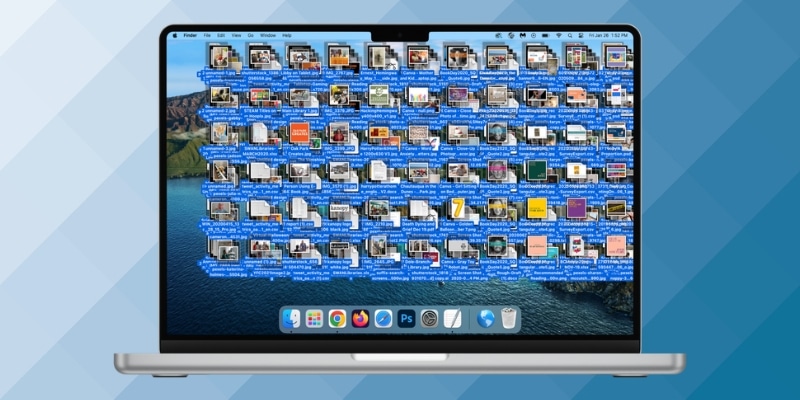Open Control Center in menu bar
The height and width of the screenshot is (400, 800).
(581, 36)
